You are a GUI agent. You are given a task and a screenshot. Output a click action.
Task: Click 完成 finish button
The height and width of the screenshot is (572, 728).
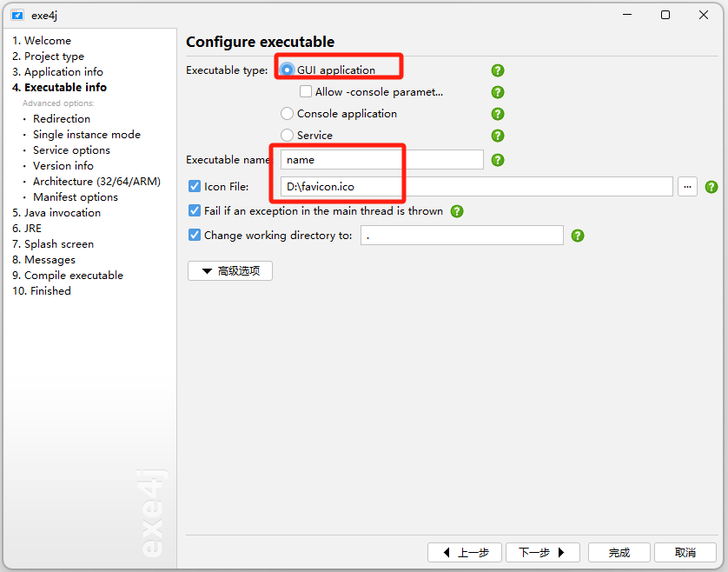[x=619, y=553]
